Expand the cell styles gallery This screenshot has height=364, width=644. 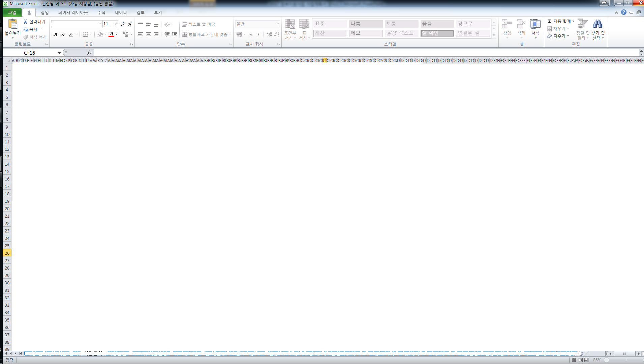494,36
